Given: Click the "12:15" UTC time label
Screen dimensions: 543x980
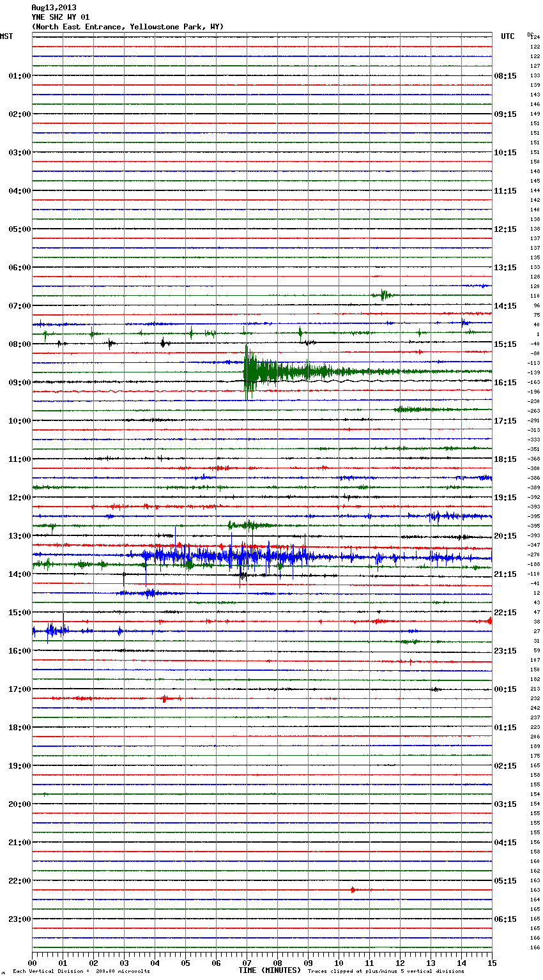Looking at the screenshot, I should [x=505, y=229].
